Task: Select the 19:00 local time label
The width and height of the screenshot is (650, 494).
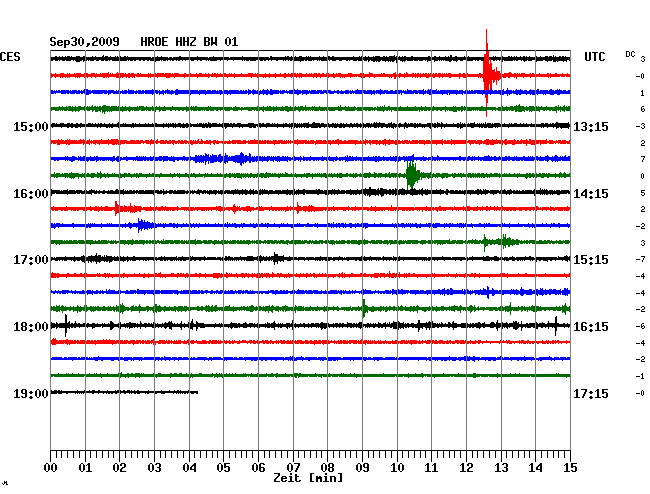Action: click(31, 393)
